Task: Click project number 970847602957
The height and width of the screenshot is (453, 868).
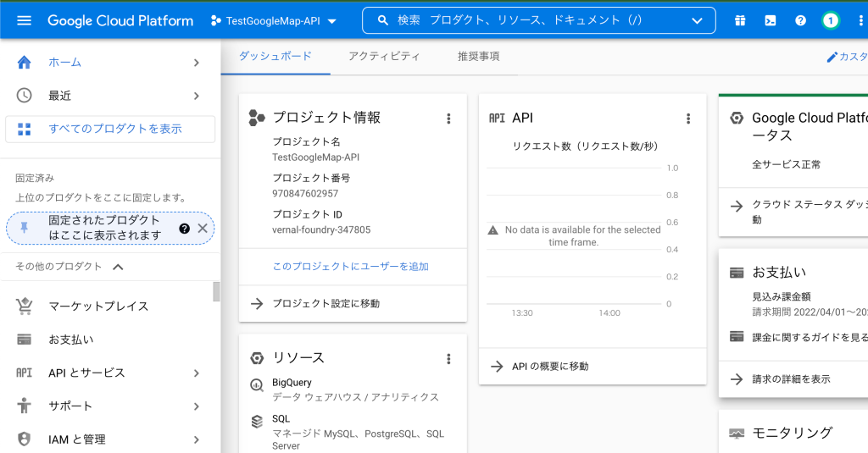Action: click(305, 194)
